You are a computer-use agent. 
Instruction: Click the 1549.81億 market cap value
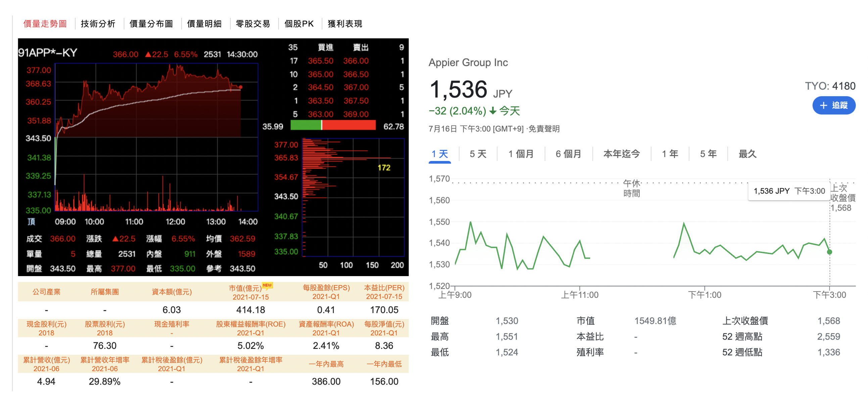coord(656,321)
